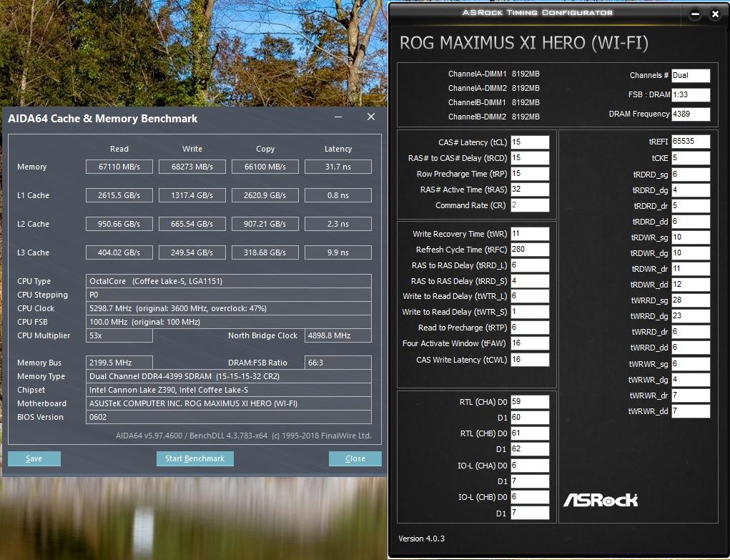Click ChannelA-DIMM1 8192MB entry

493,74
